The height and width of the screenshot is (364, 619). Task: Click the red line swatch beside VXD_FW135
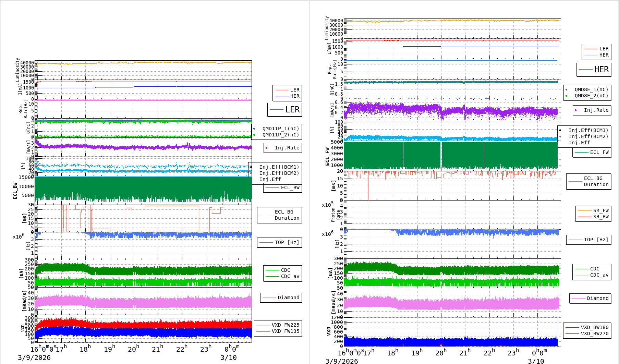click(263, 331)
